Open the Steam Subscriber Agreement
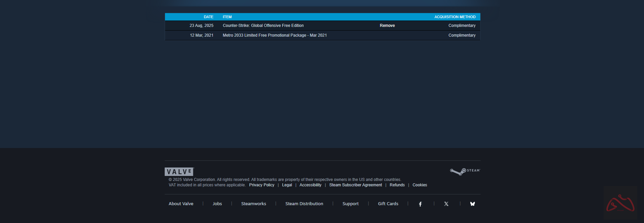Screen dimensions: 644x223 tap(355, 185)
